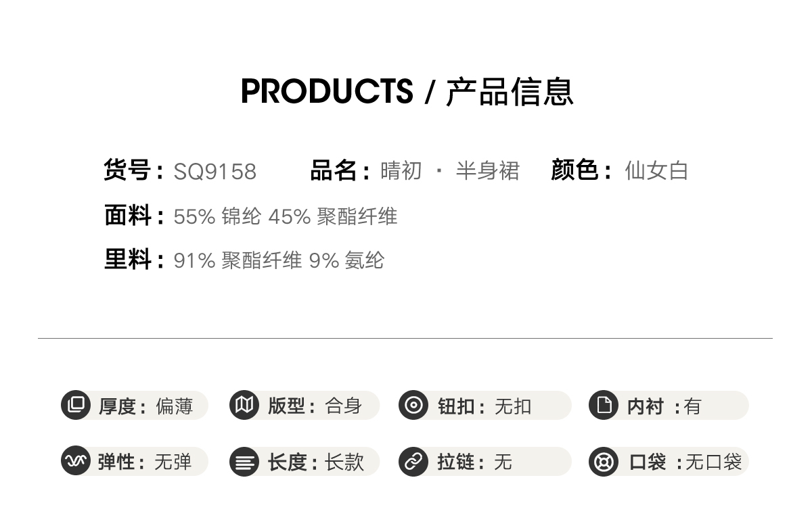Click the 无扣 button value
Viewport: 812px width, 505px height.
point(513,406)
